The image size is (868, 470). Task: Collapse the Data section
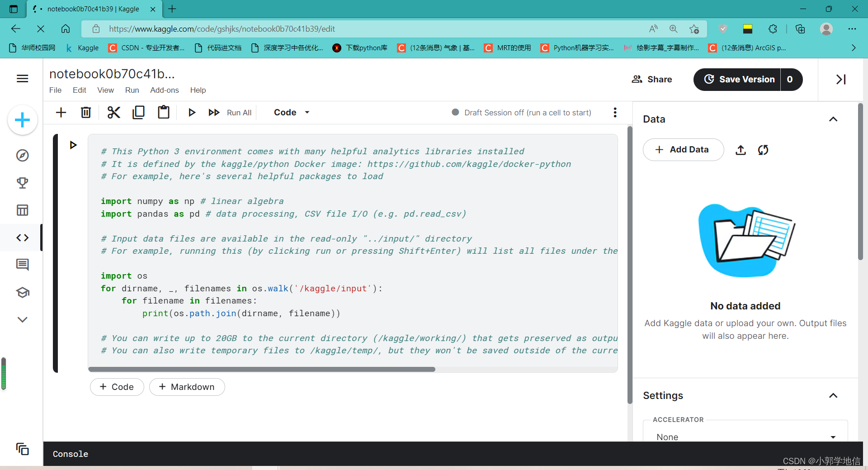pos(833,119)
